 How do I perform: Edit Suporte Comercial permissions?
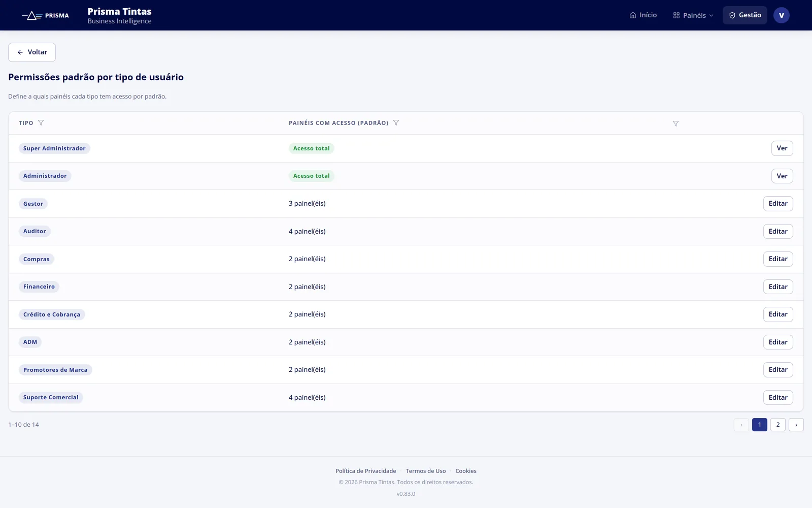[778, 397]
